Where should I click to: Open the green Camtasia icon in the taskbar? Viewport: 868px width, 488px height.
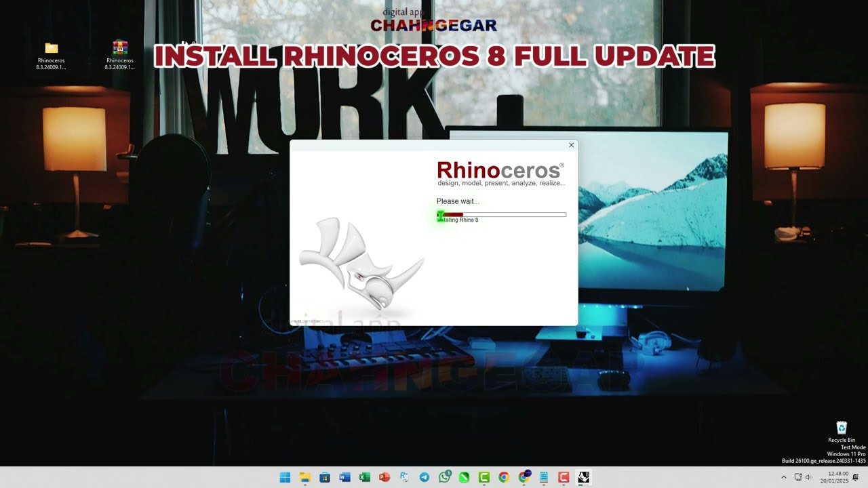click(x=484, y=477)
